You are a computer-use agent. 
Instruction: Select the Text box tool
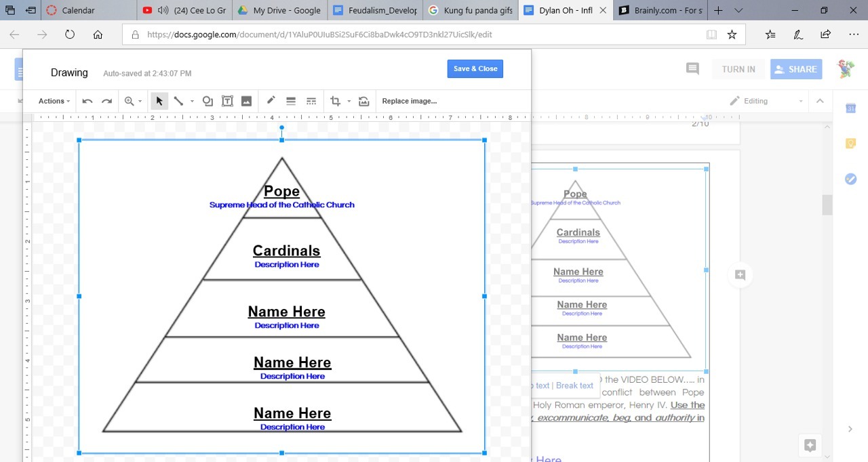click(x=227, y=101)
